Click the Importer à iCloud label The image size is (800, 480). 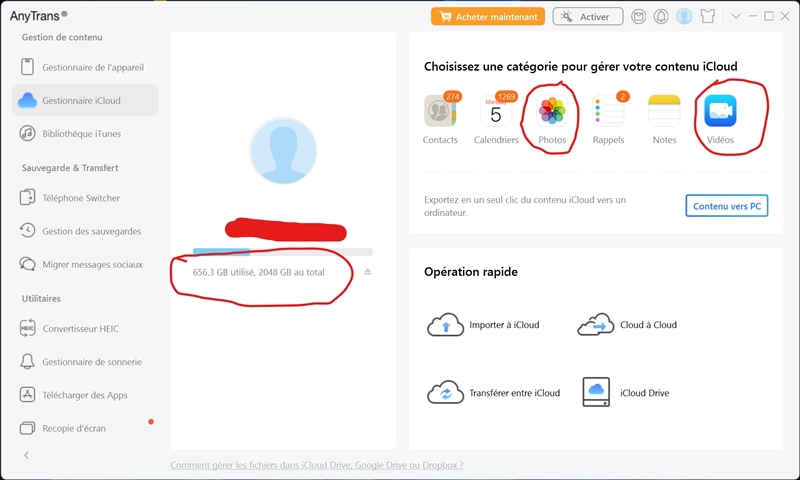tap(504, 325)
